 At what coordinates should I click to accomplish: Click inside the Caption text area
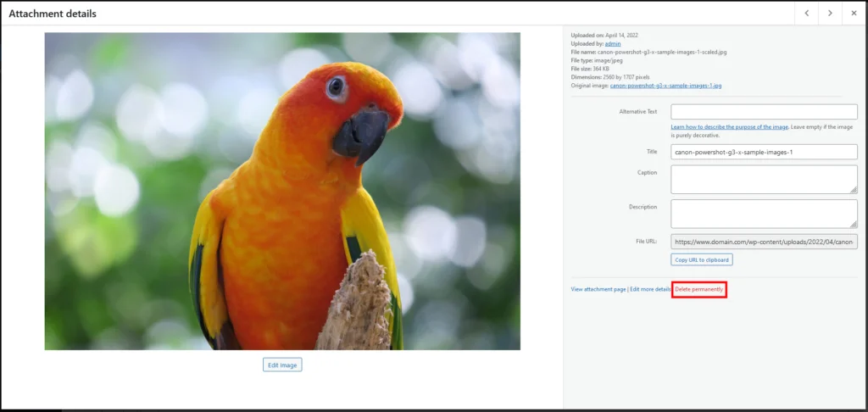(x=764, y=179)
